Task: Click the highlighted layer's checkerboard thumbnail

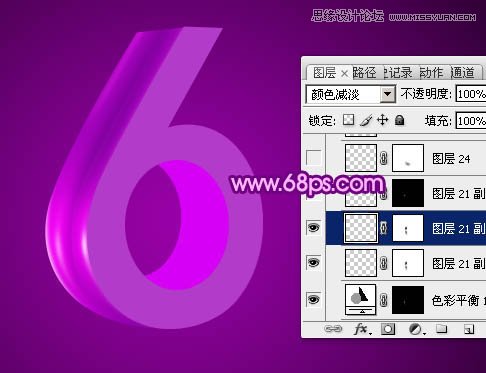Action: tap(361, 228)
